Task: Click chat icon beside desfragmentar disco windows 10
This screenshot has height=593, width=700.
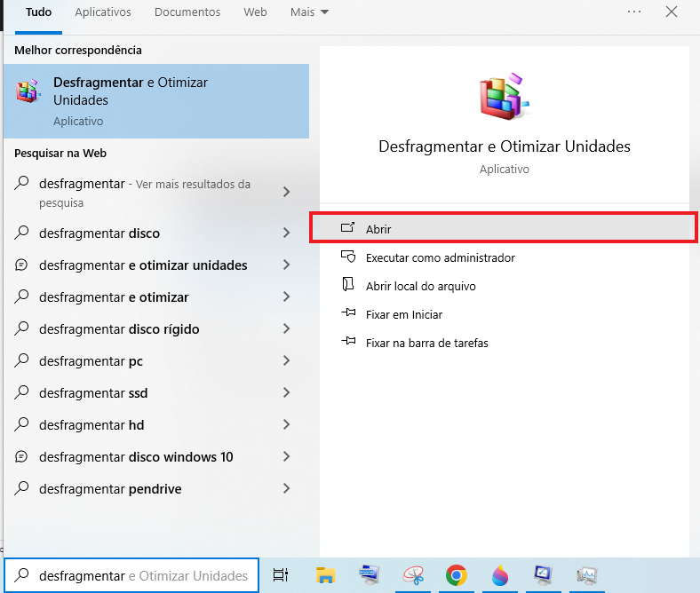Action: pos(21,457)
